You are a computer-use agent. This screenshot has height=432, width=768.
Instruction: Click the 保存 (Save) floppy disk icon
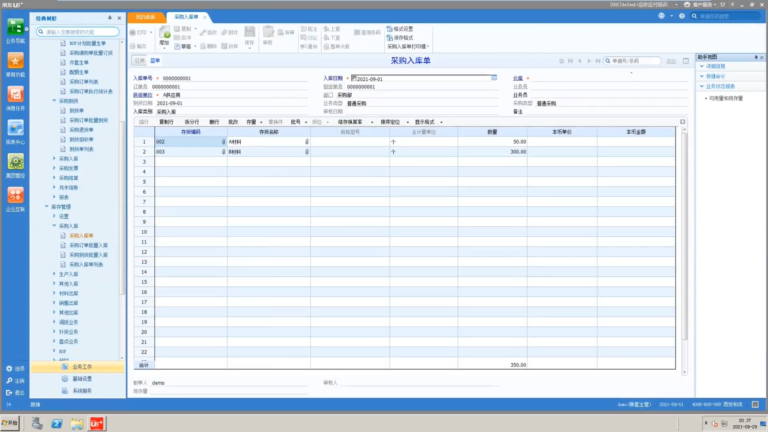250,32
